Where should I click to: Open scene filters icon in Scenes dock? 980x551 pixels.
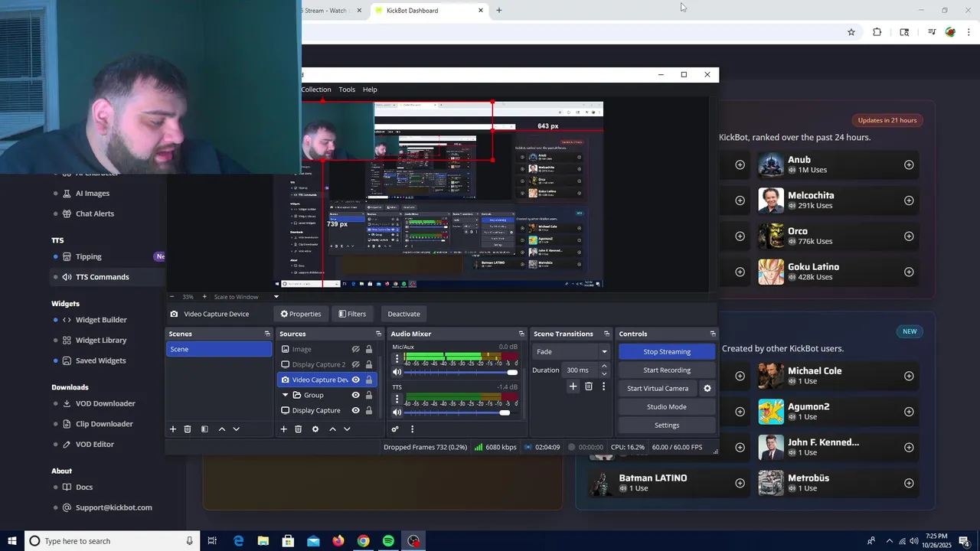204,429
